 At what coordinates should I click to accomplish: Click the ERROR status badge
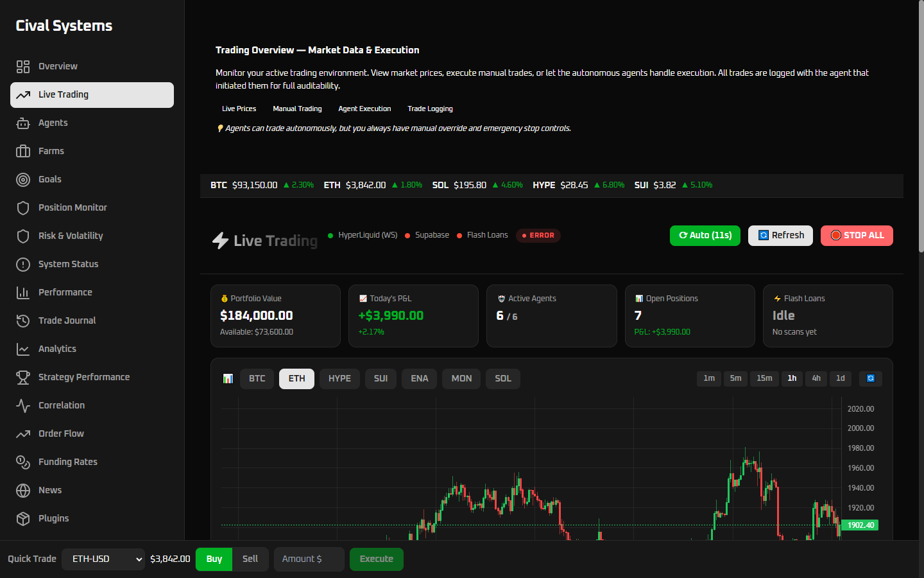click(x=538, y=236)
